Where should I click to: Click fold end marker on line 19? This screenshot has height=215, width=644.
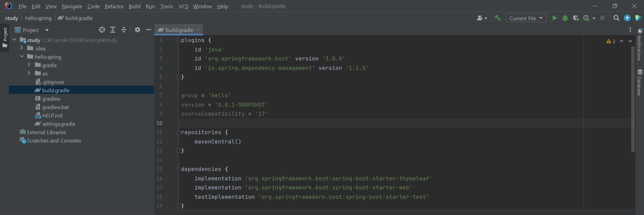(x=178, y=206)
